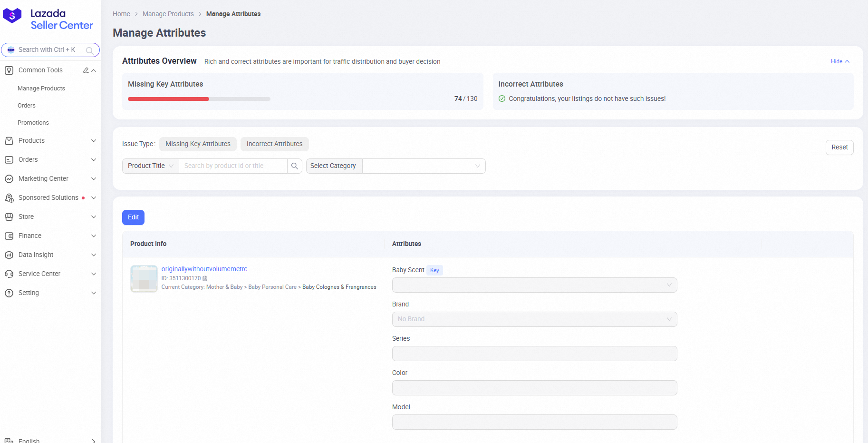Hide the Attributes Overview panel
Viewport: 868px width, 443px height.
pyautogui.click(x=839, y=61)
